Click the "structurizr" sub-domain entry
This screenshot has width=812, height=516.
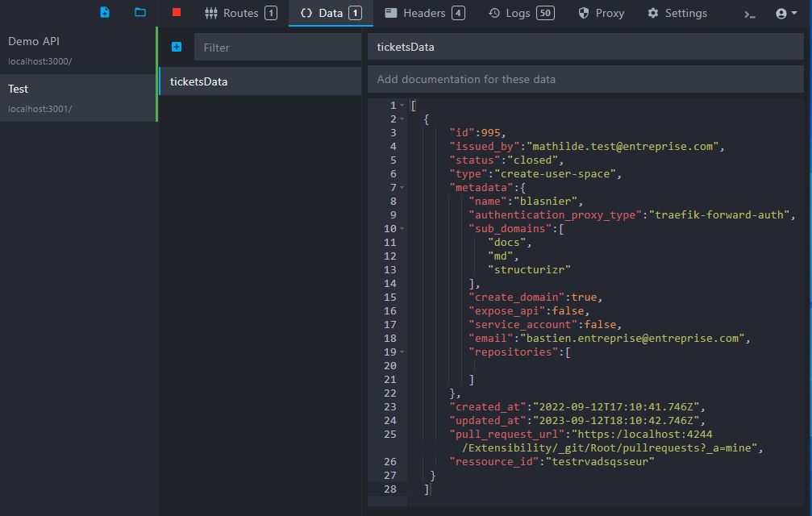[x=529, y=269]
